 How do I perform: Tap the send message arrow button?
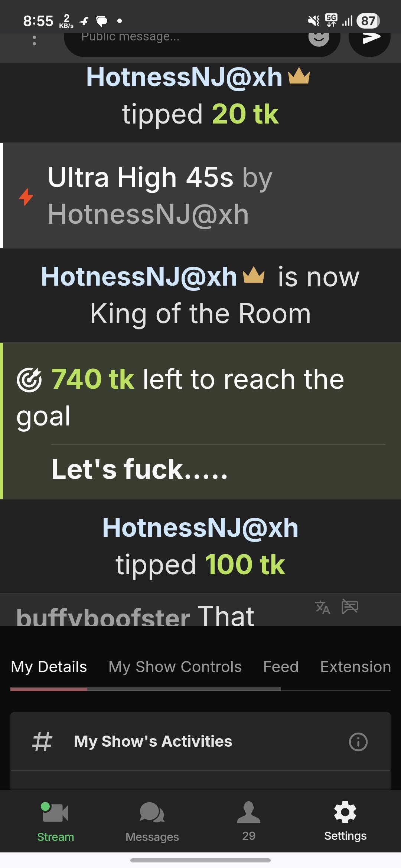coord(370,42)
